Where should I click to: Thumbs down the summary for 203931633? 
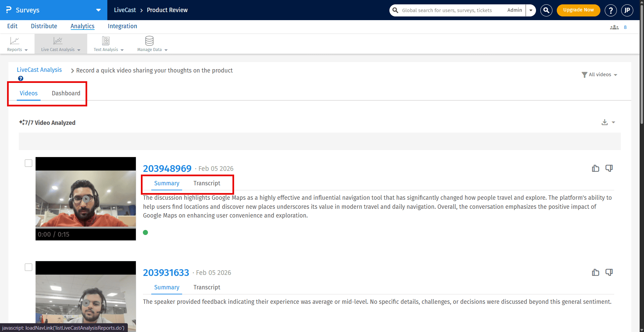coord(609,272)
